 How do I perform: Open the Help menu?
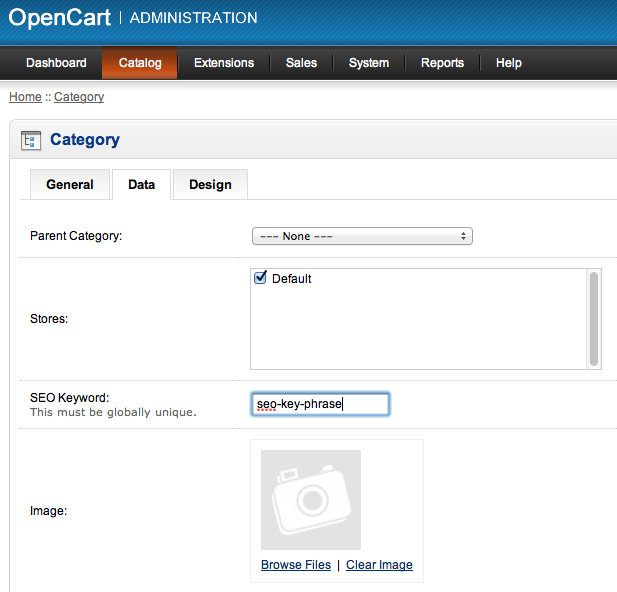coord(509,63)
